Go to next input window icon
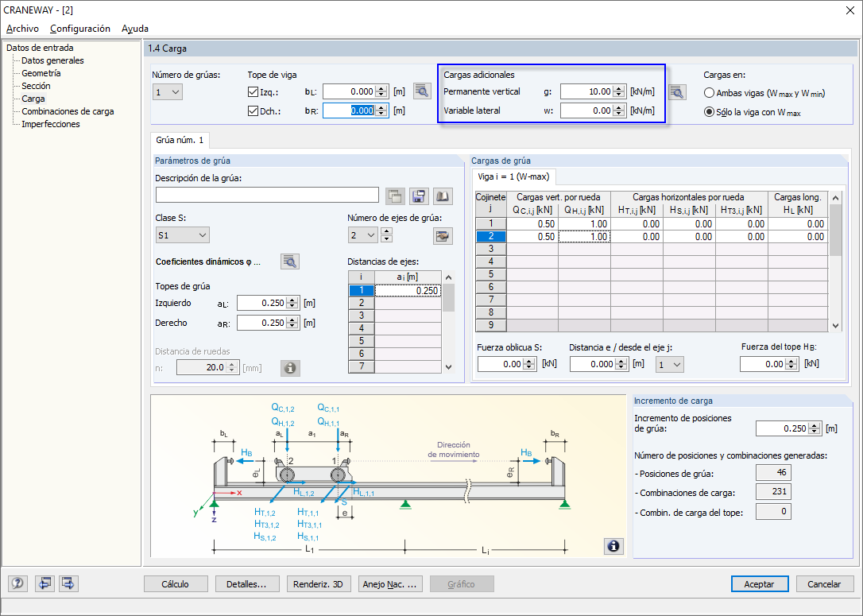Image resolution: width=863 pixels, height=616 pixels. pyautogui.click(x=69, y=583)
